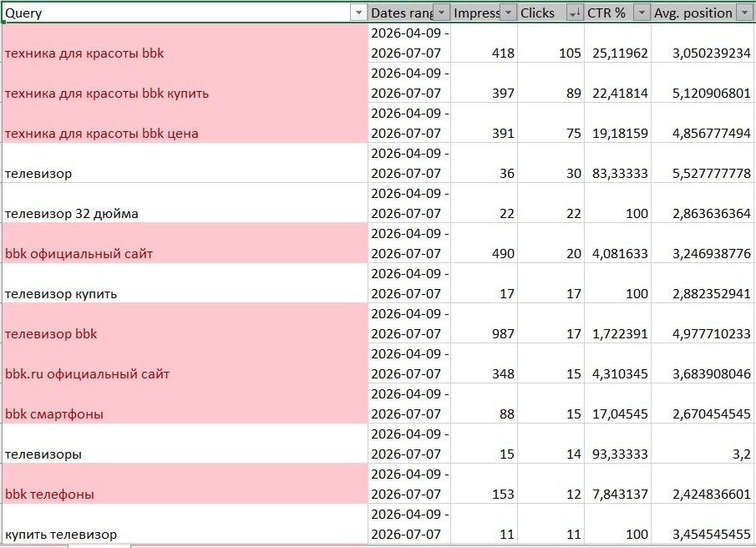Open the Query column filter dropdown
Screen dimensions: 756x548
(x=358, y=13)
